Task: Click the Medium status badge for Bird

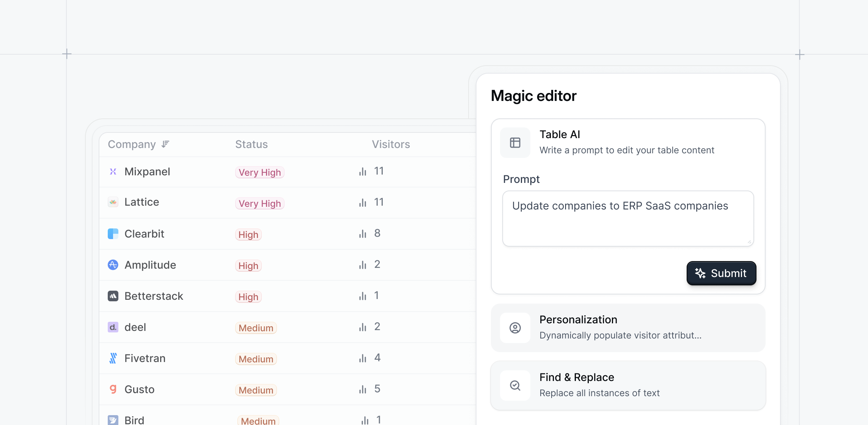Action: (x=258, y=420)
